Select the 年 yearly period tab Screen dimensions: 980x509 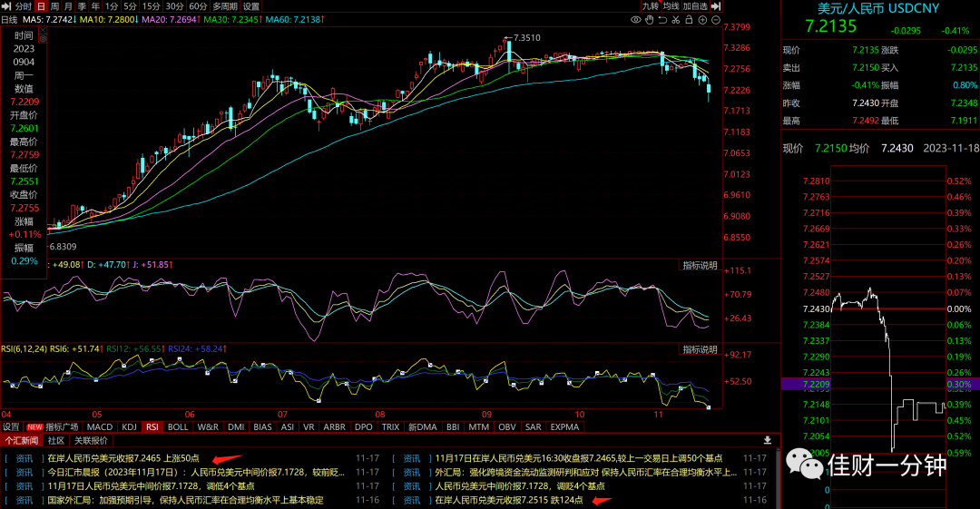click(95, 6)
